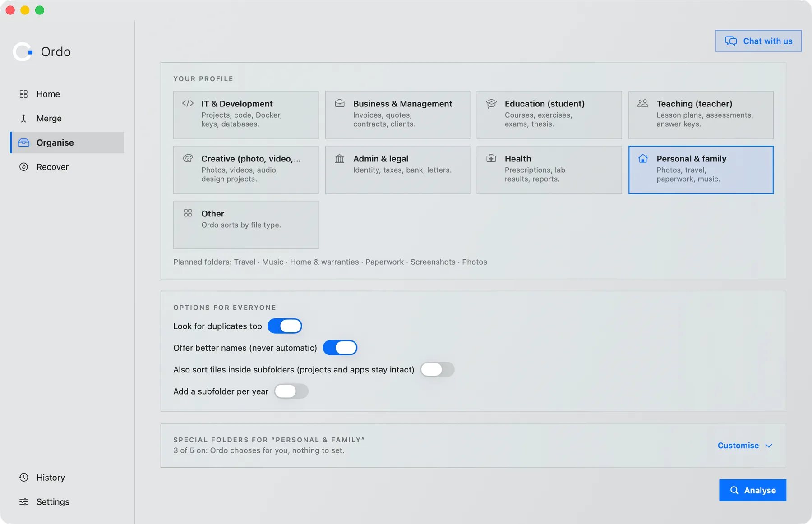The width and height of the screenshot is (812, 524).
Task: Click the bank building icon on Admin & legal
Action: (340, 158)
